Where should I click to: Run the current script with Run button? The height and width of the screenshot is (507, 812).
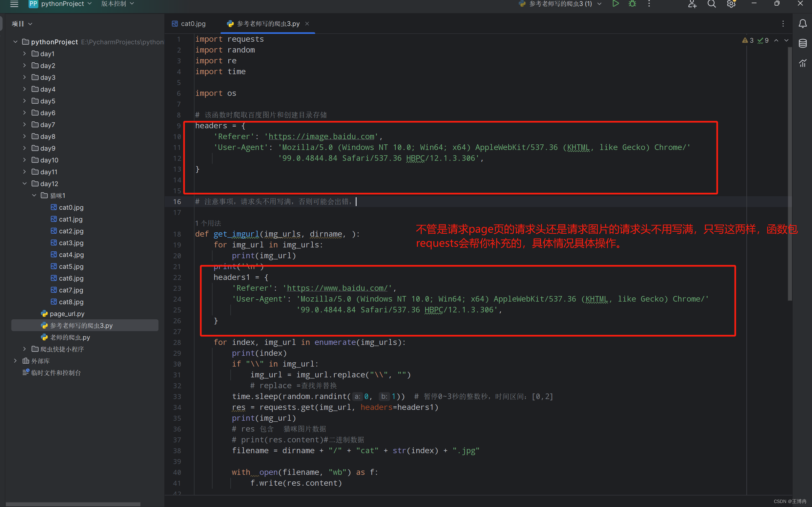pos(615,4)
